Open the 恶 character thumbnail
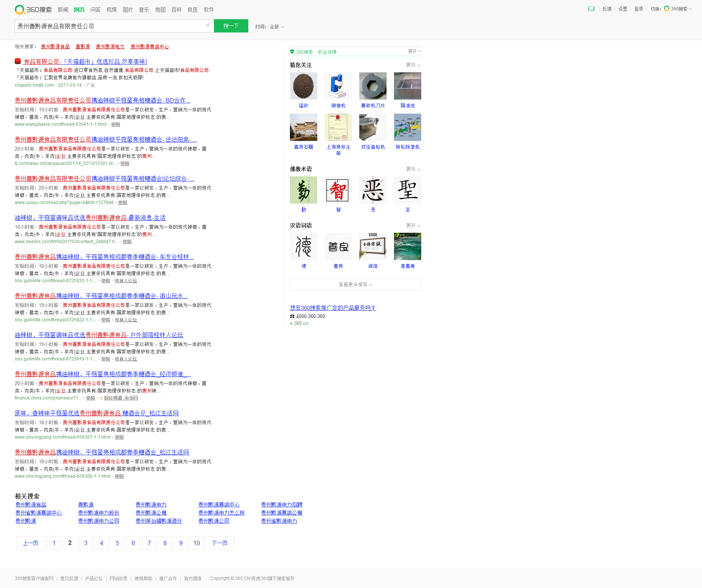This screenshot has height=588, width=702. point(373,190)
